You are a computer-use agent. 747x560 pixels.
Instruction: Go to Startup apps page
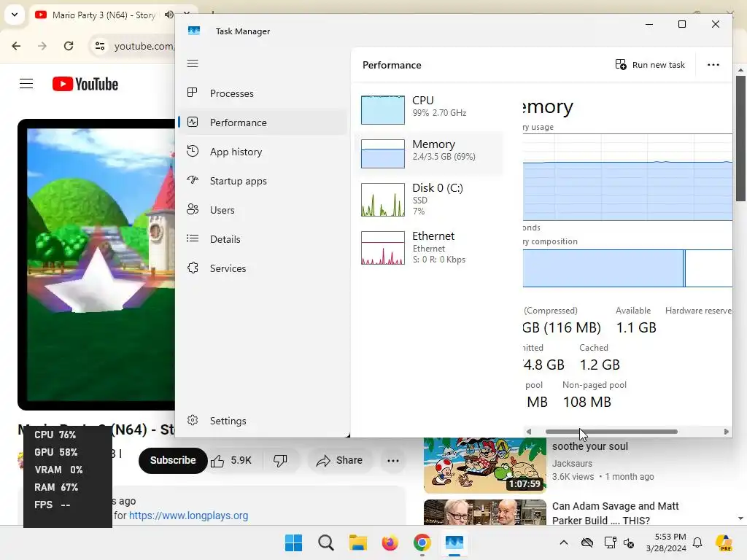pos(263,181)
